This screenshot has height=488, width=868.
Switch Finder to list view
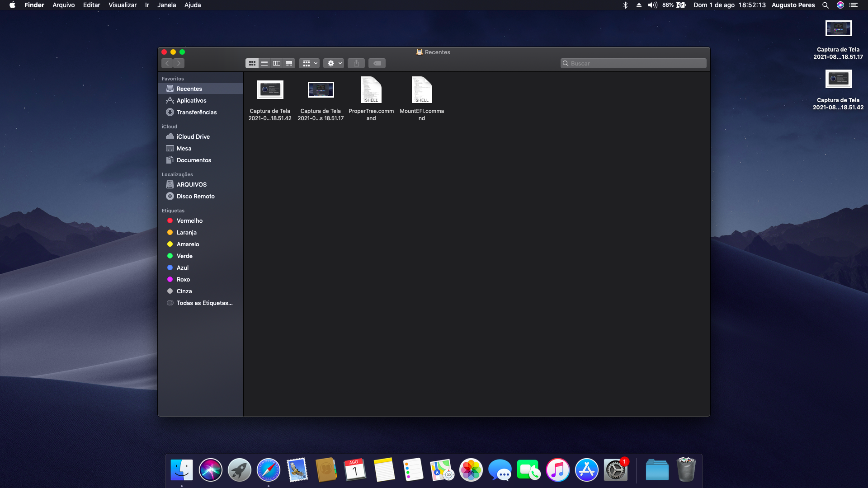point(264,63)
